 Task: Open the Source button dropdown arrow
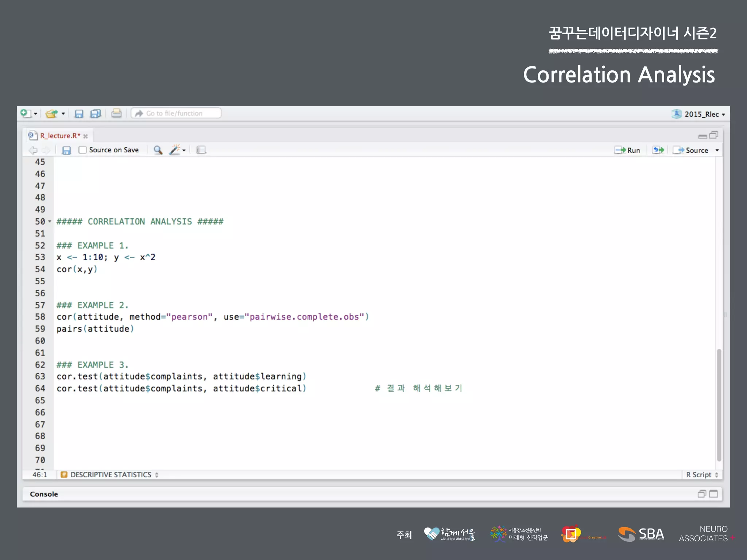tap(717, 150)
